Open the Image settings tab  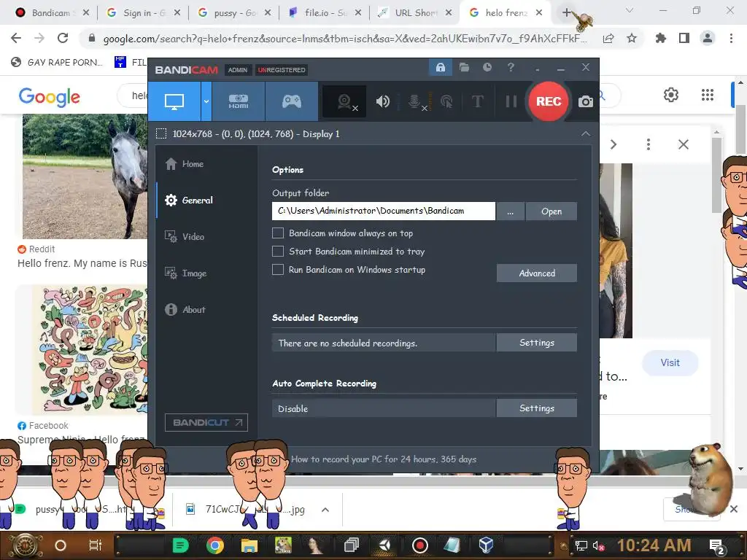pos(186,273)
